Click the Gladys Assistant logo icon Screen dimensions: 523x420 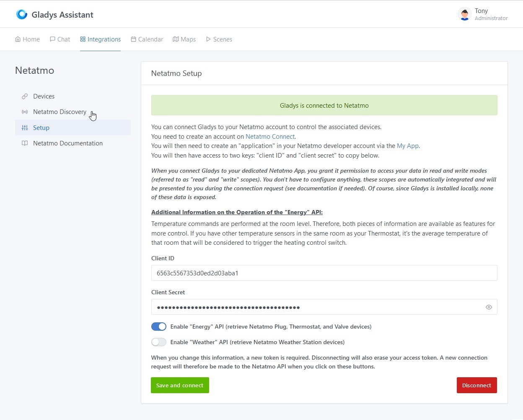(x=21, y=15)
